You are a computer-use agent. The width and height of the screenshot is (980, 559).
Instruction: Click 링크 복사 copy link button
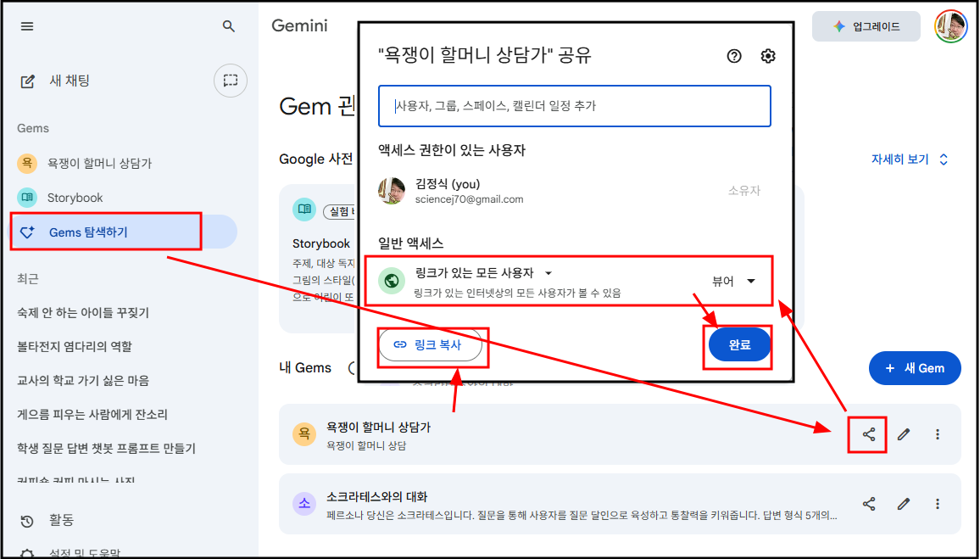point(430,345)
